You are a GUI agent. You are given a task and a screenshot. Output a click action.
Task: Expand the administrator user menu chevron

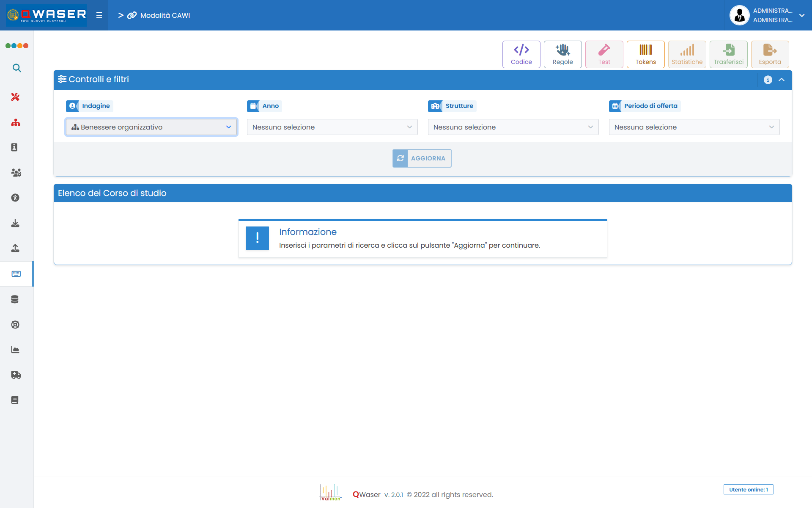802,15
